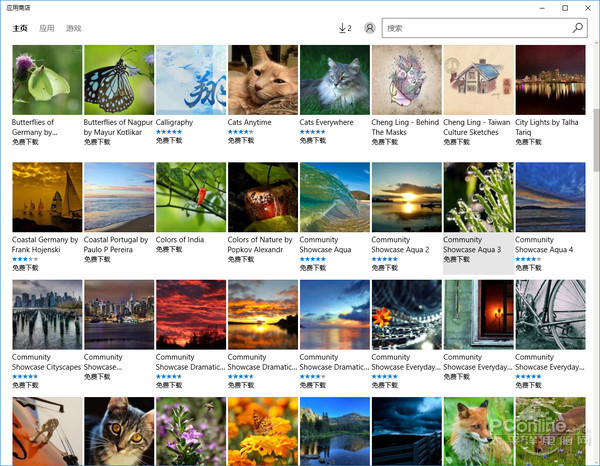Switch to the 应用 tab
This screenshot has height=466, width=600.
[47, 29]
